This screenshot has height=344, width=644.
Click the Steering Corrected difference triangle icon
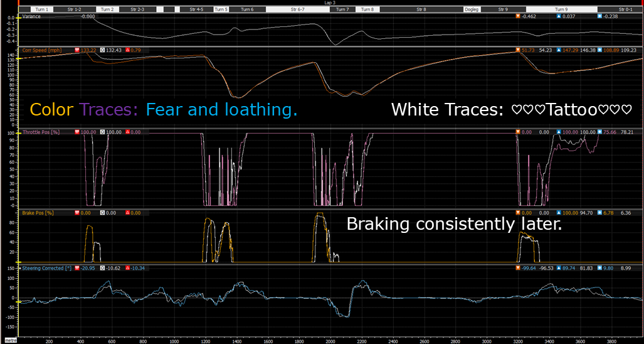tap(127, 268)
